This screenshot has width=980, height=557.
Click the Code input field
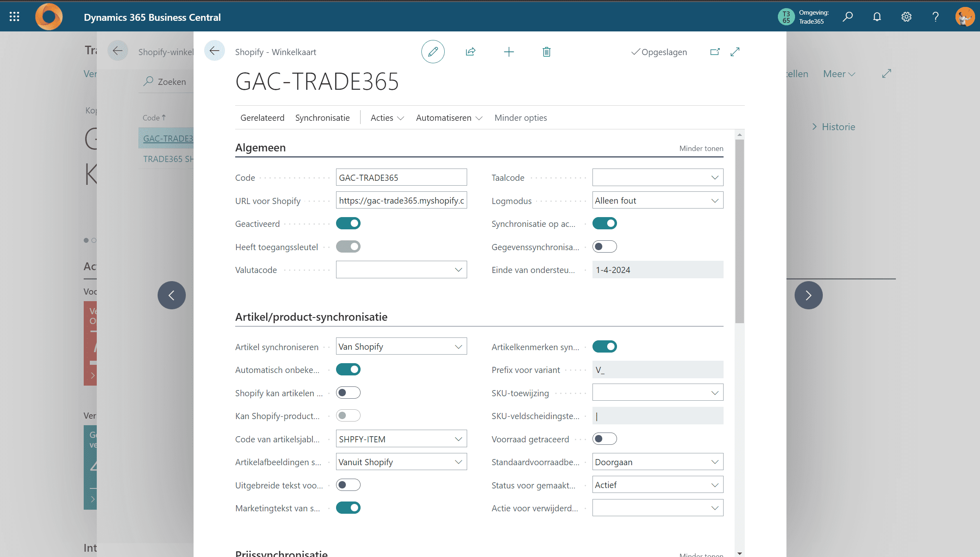point(401,178)
